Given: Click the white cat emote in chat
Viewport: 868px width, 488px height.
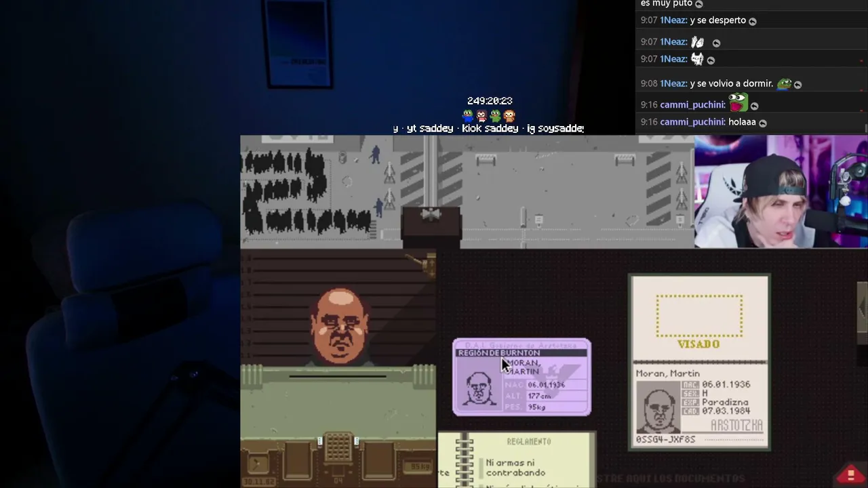Looking at the screenshot, I should (x=697, y=59).
